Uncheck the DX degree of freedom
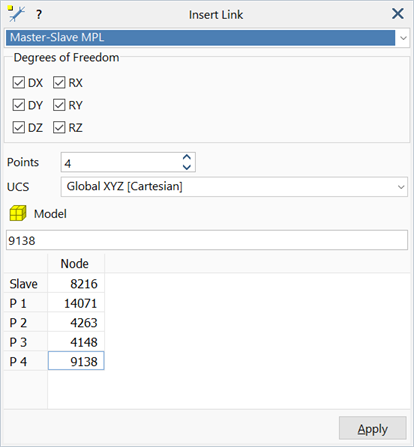This screenshot has width=414, height=447. 19,83
